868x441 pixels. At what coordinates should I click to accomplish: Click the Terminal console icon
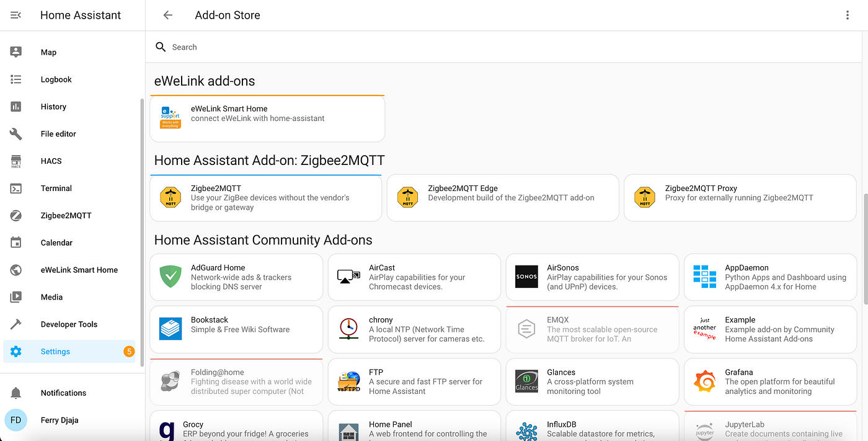pyautogui.click(x=16, y=189)
